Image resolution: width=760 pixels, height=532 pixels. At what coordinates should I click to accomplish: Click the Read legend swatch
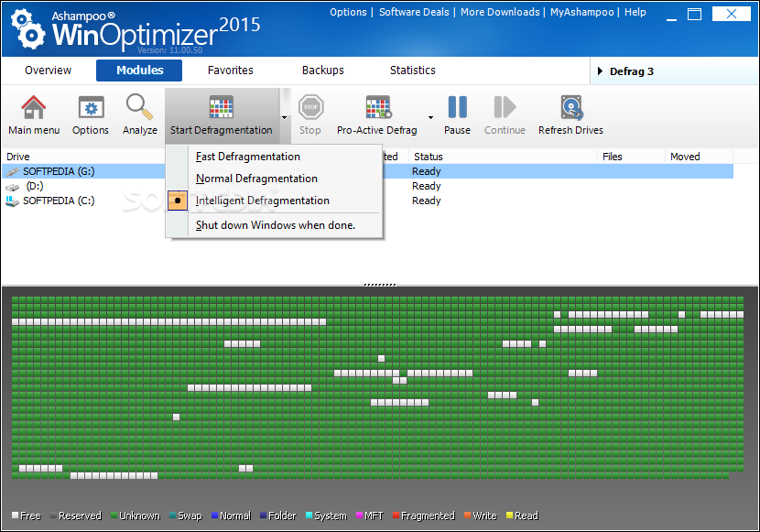(509, 515)
